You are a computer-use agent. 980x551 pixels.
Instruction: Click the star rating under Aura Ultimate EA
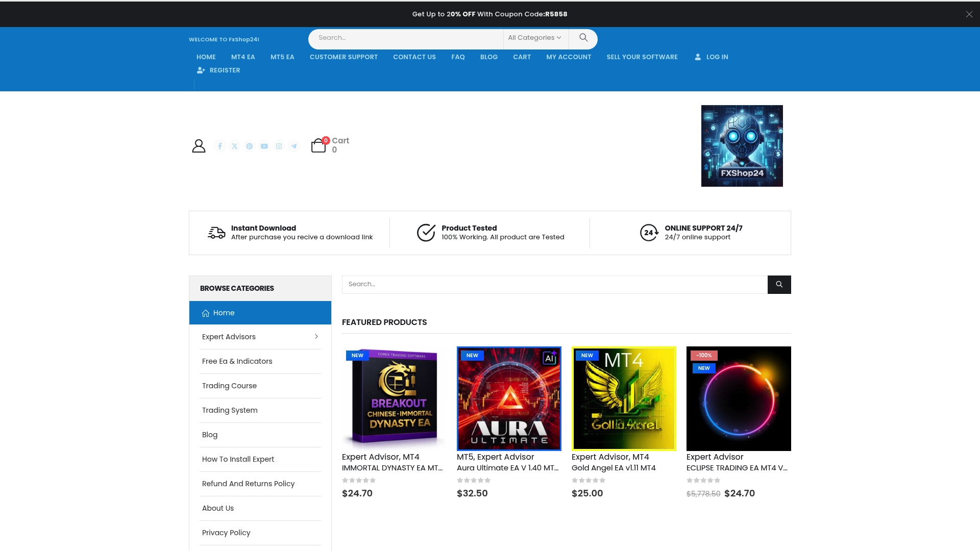click(474, 480)
